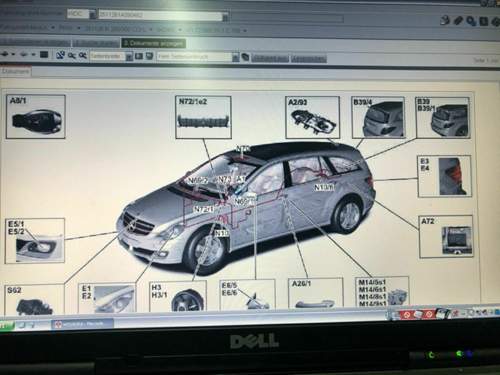The image size is (500, 375).
Task: Open the Seitenbreite zoom dropdown
Action: 129,56
